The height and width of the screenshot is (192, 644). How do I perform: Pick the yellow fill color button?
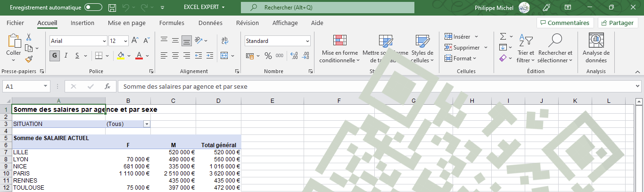click(121, 56)
